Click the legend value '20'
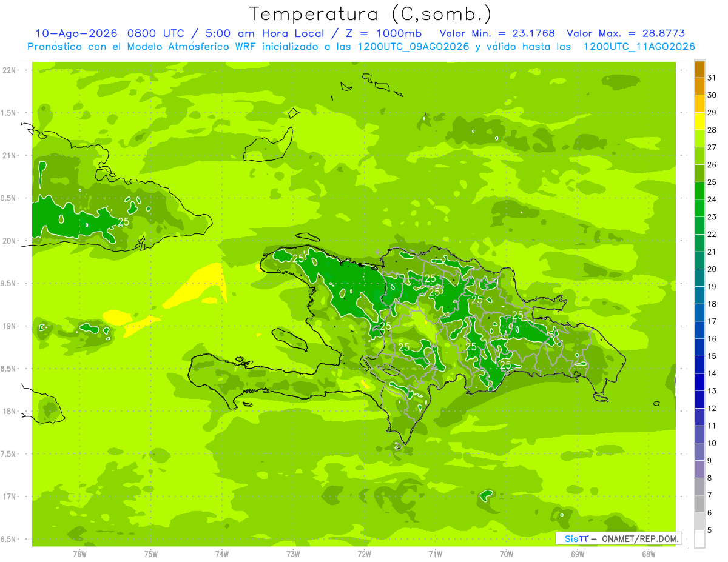728x562 pixels. pyautogui.click(x=712, y=269)
